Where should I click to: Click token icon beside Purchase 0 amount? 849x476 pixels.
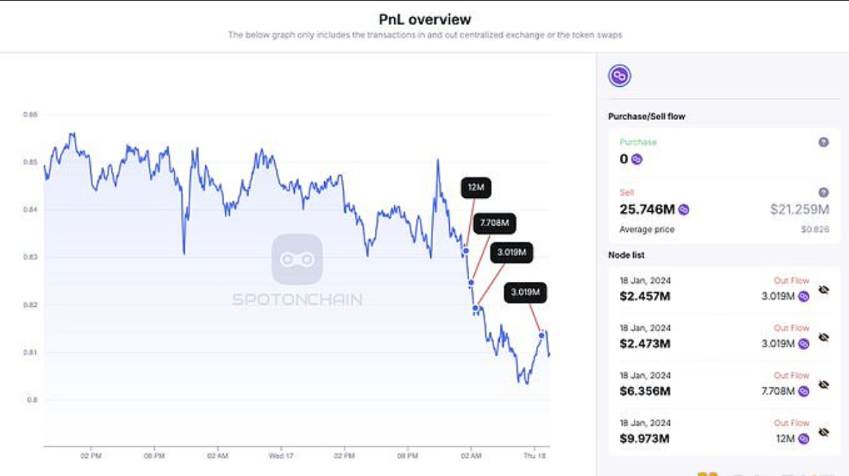pos(637,159)
